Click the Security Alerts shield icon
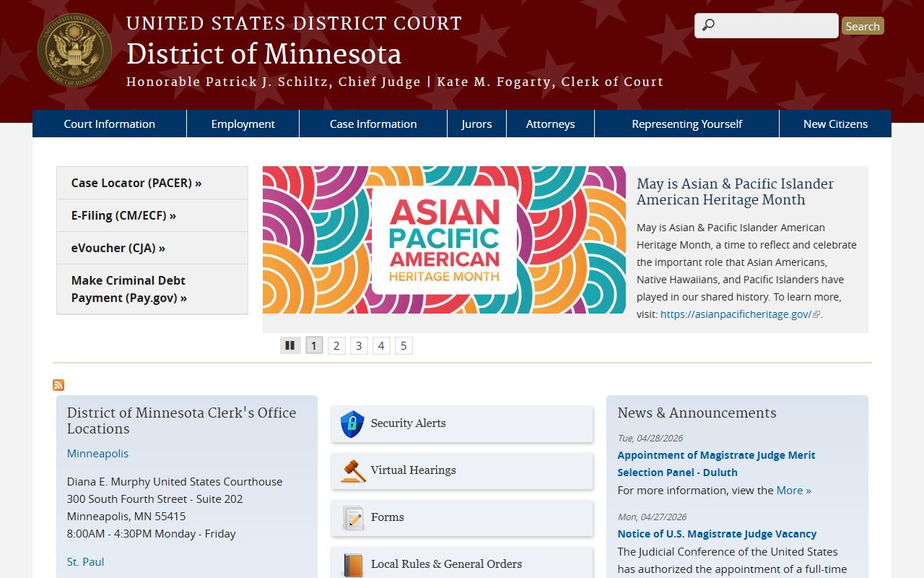This screenshot has height=578, width=924. (x=352, y=424)
